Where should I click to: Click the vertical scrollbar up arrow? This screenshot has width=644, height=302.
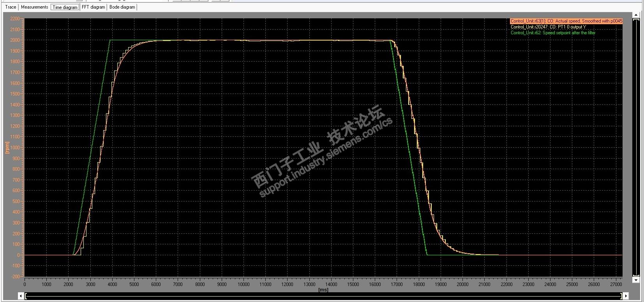[636, 15]
